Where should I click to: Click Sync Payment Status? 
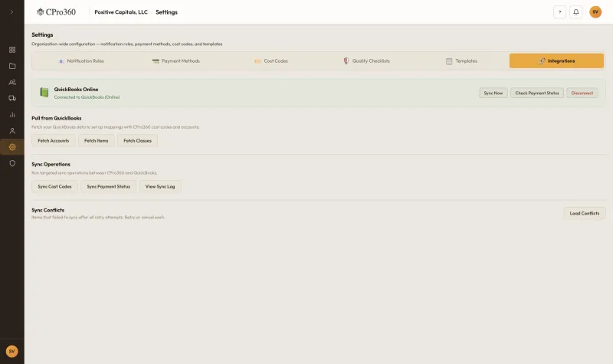(109, 186)
